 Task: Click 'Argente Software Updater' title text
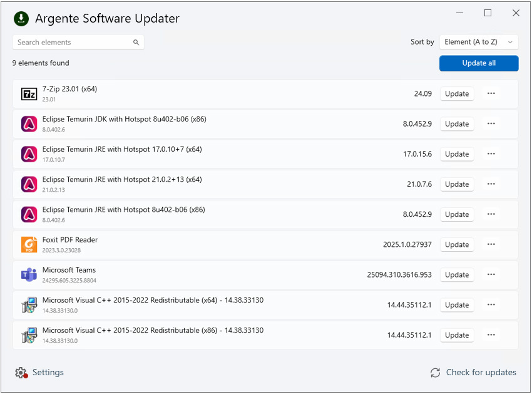coord(107,19)
